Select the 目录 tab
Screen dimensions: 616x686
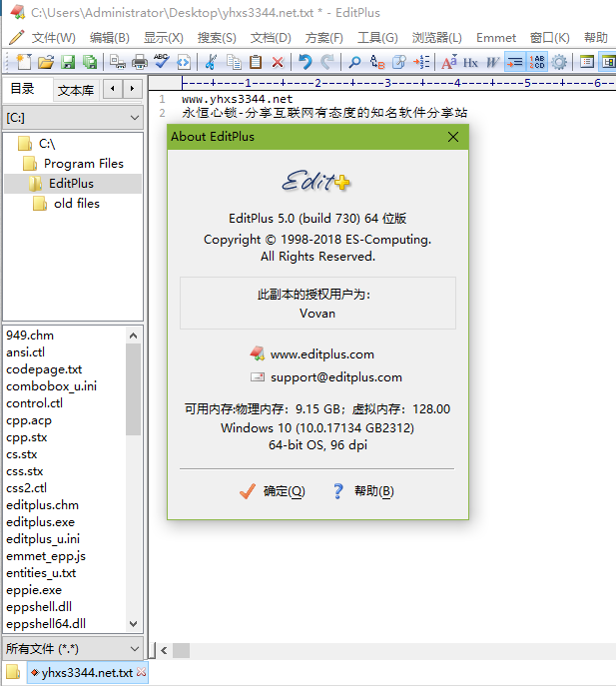pos(23,89)
